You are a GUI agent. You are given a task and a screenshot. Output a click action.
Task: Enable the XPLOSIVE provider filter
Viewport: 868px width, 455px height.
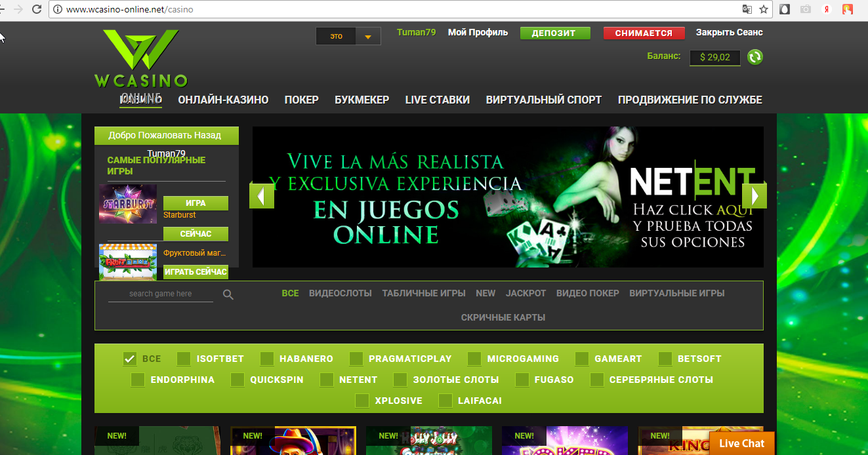[362, 401]
